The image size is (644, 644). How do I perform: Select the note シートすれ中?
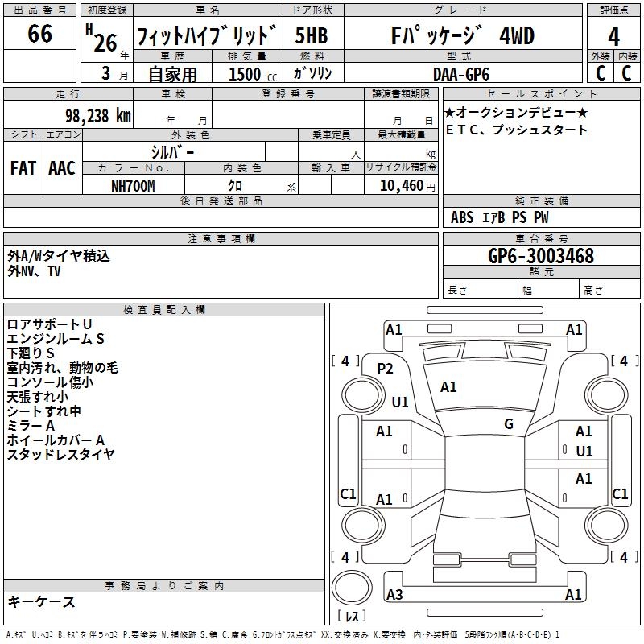(44, 411)
